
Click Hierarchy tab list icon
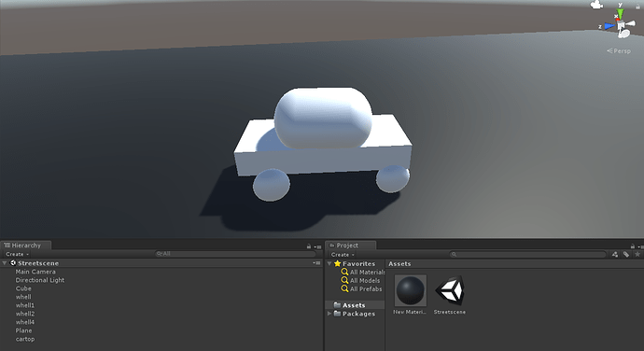point(7,246)
